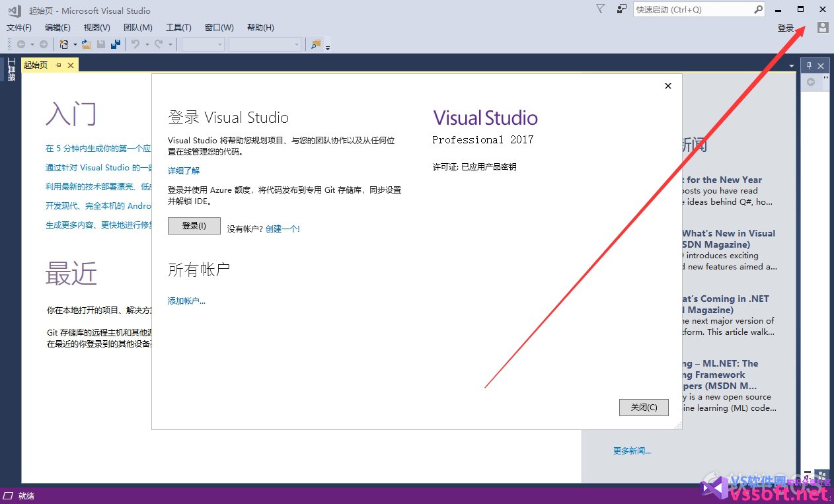The image size is (834, 504).
Task: Click the Find in Files toolbar icon
Action: click(x=316, y=44)
